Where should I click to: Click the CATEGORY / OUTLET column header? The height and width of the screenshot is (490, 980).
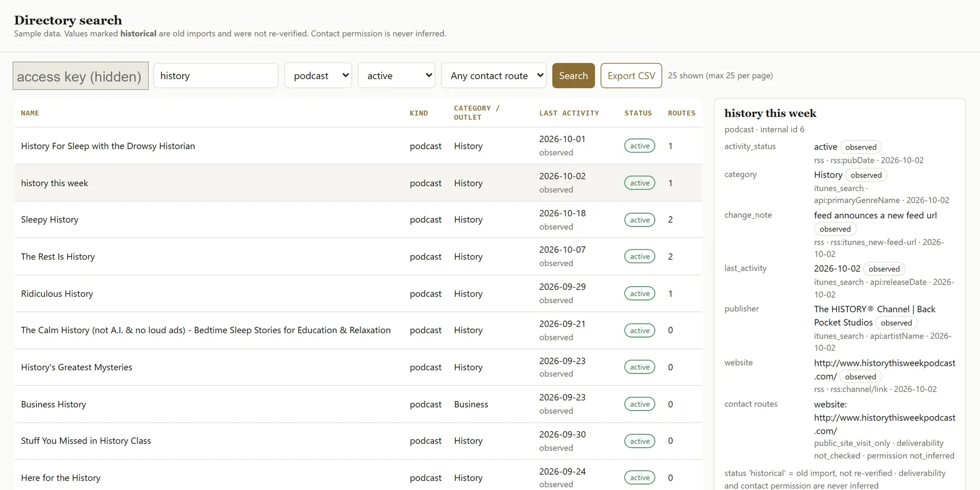[x=476, y=113]
